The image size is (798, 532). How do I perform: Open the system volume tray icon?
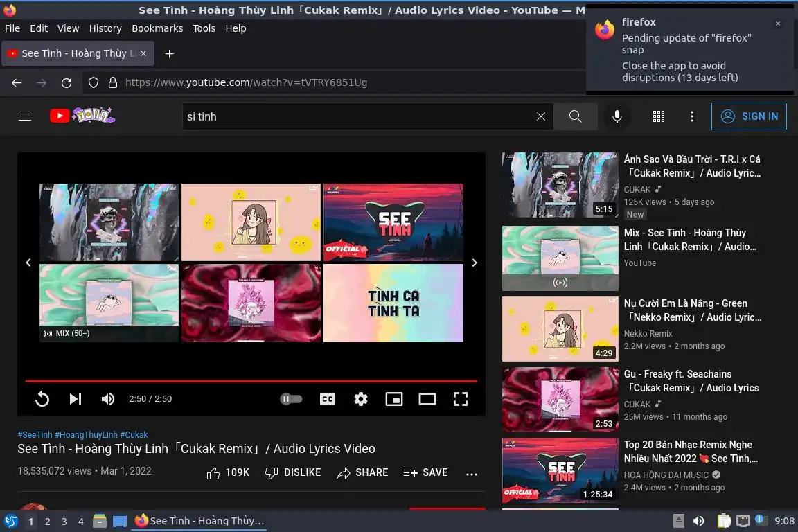(x=699, y=521)
